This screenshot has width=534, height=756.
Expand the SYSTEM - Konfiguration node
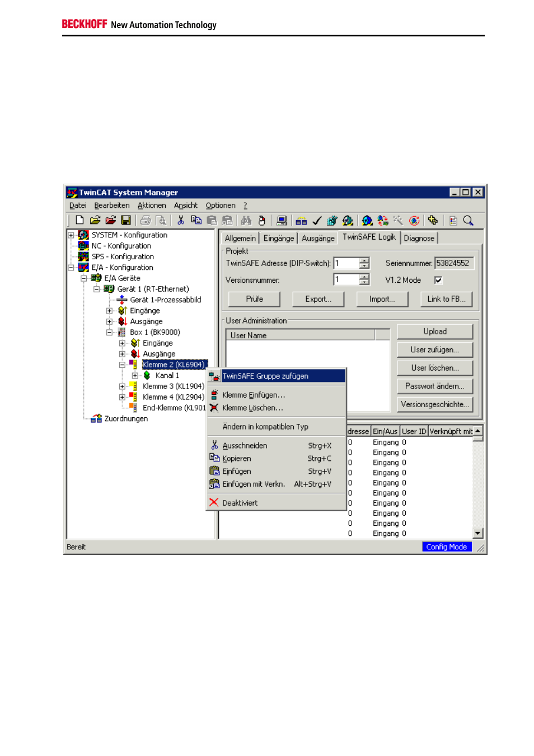(71, 235)
